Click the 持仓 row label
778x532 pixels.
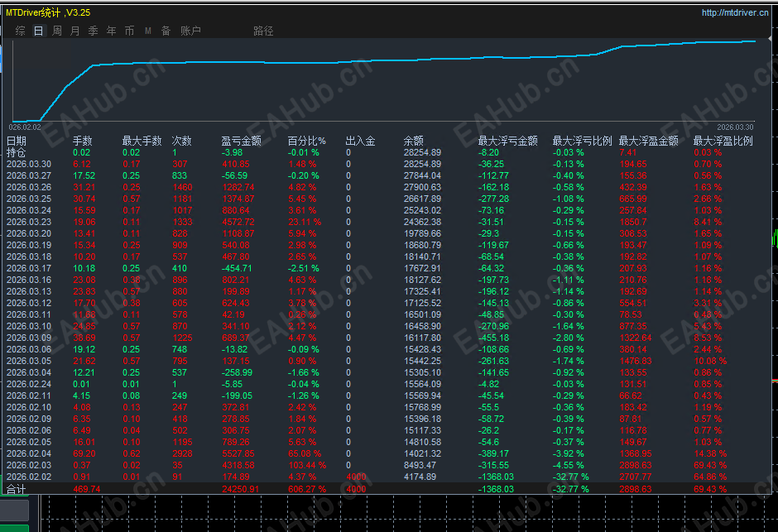coord(16,153)
